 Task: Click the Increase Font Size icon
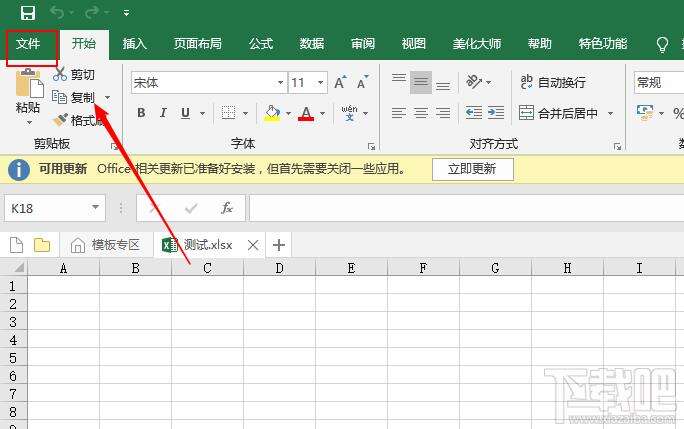[x=340, y=83]
